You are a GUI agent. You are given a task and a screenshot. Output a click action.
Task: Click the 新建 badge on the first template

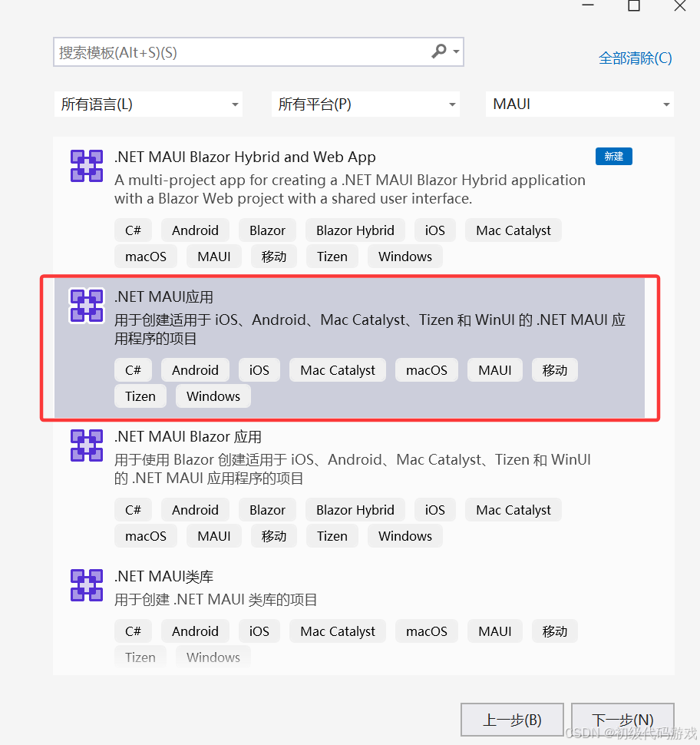613,157
